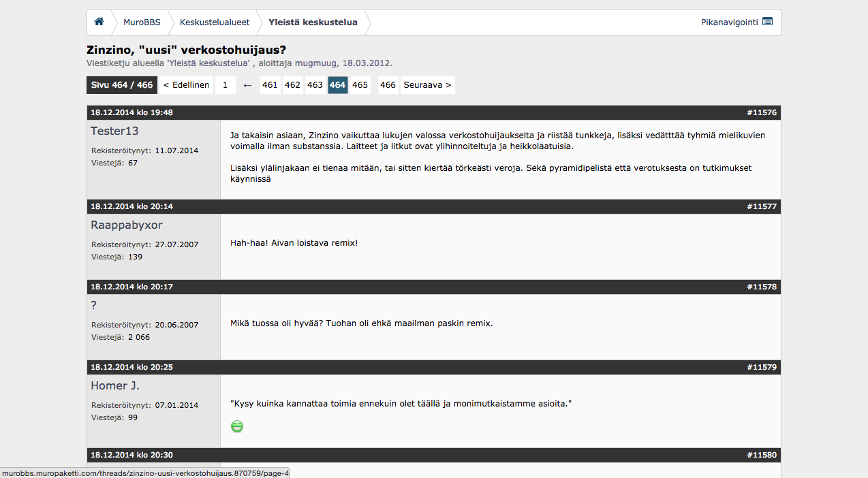
Task: Open page 461
Action: click(270, 84)
